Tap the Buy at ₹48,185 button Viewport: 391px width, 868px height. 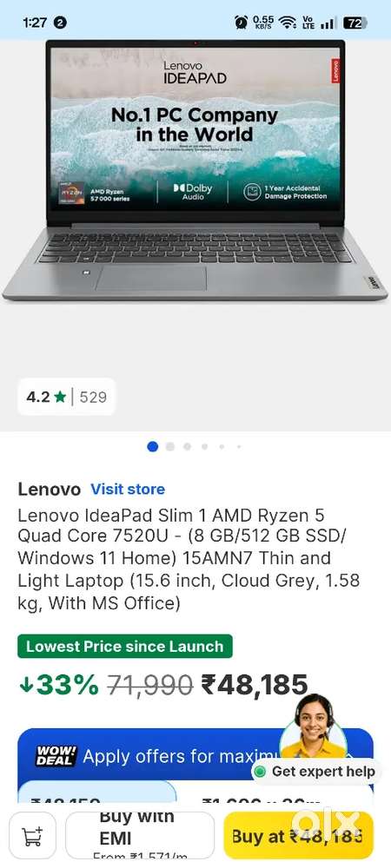click(x=299, y=835)
